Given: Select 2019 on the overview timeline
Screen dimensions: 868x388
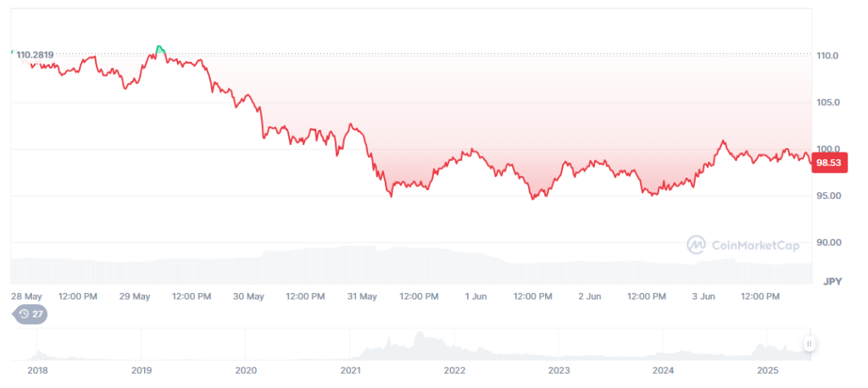Looking at the screenshot, I should (x=142, y=370).
